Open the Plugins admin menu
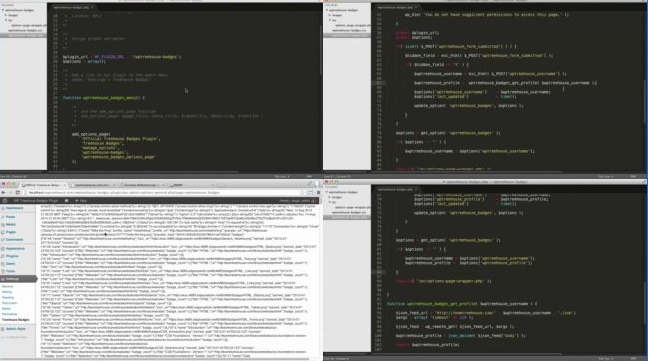648x361 pixels. pos(12,256)
